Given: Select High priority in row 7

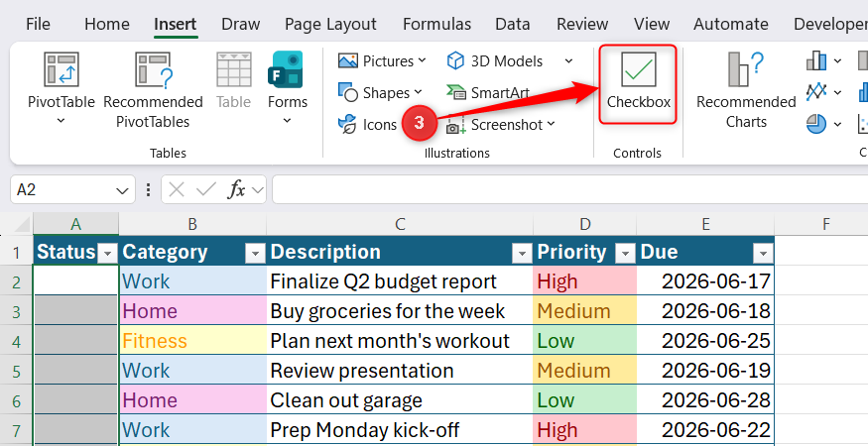Looking at the screenshot, I should [584, 430].
